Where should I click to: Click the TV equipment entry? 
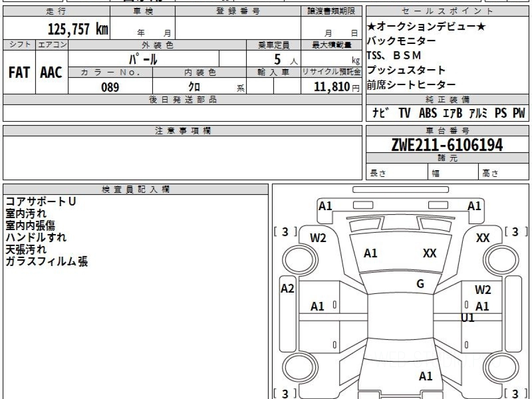(x=404, y=113)
